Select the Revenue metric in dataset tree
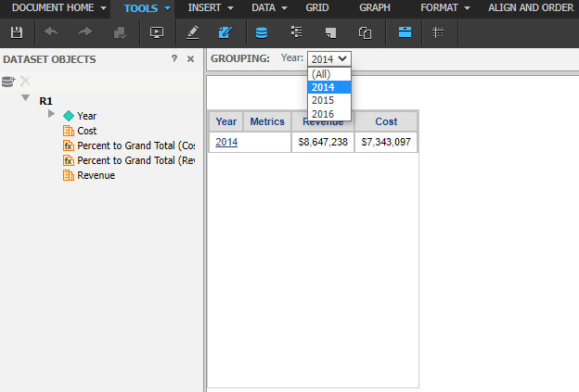This screenshot has width=579, height=392. 96,175
